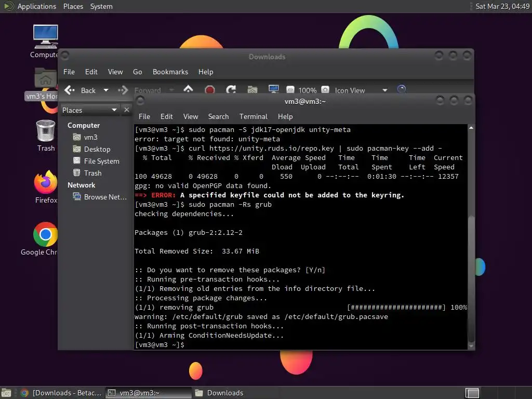The width and height of the screenshot is (532, 399).
Task: Open Edit menu in terminal window
Action: point(167,116)
